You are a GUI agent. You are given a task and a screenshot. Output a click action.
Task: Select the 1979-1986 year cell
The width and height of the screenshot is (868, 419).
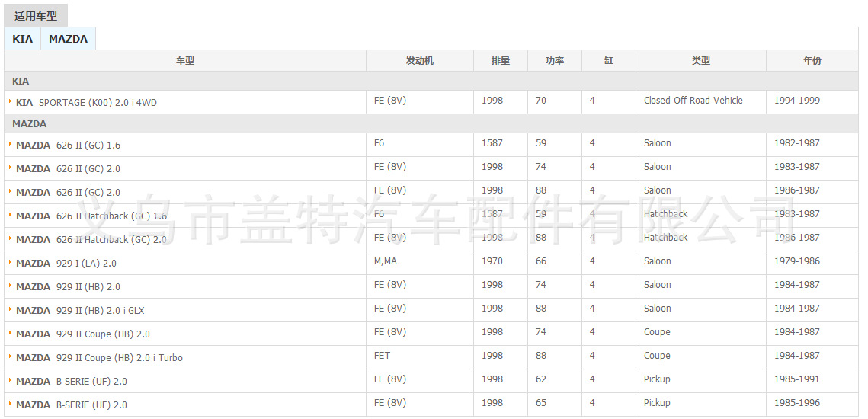[x=812, y=263]
